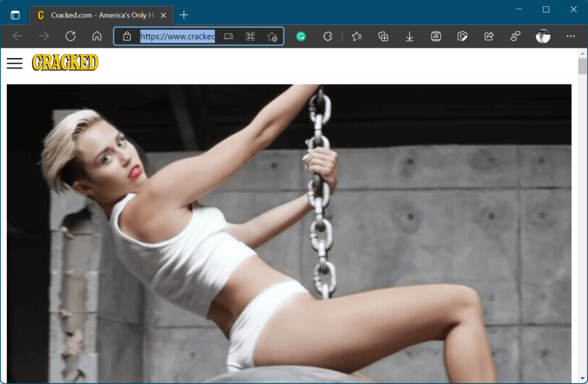The width and height of the screenshot is (588, 384).
Task: Open Collections panel
Action: click(383, 36)
